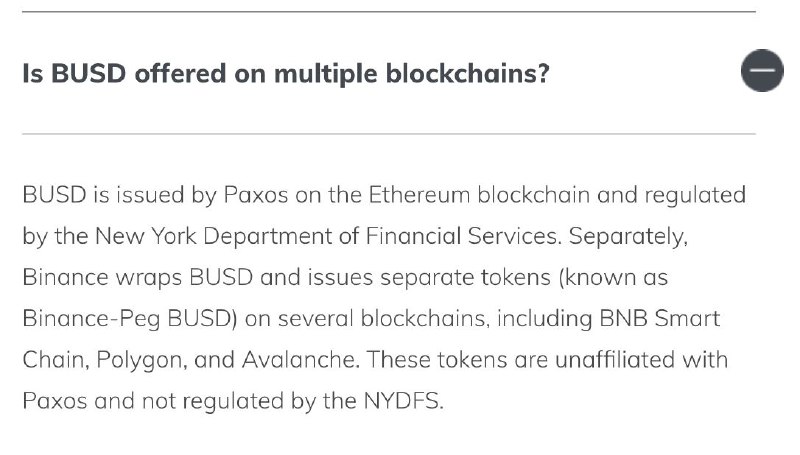Click 'separate tokens' in the answer
Screen dimensions: 800x455
click(x=465, y=277)
